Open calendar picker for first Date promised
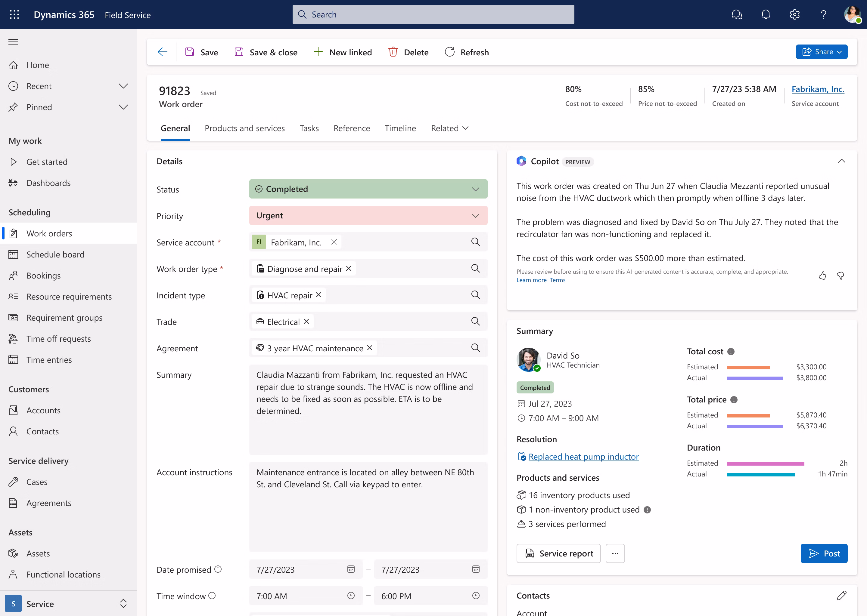Image resolution: width=867 pixels, height=616 pixels. click(x=351, y=569)
